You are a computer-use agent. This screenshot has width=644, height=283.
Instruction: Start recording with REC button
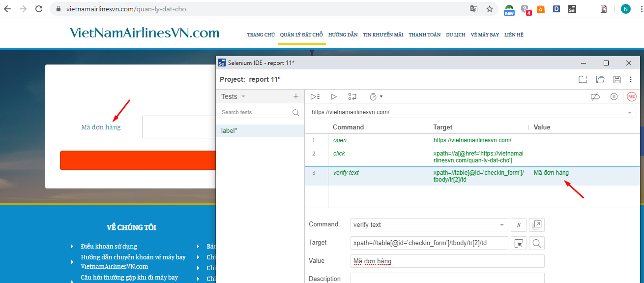[x=632, y=96]
